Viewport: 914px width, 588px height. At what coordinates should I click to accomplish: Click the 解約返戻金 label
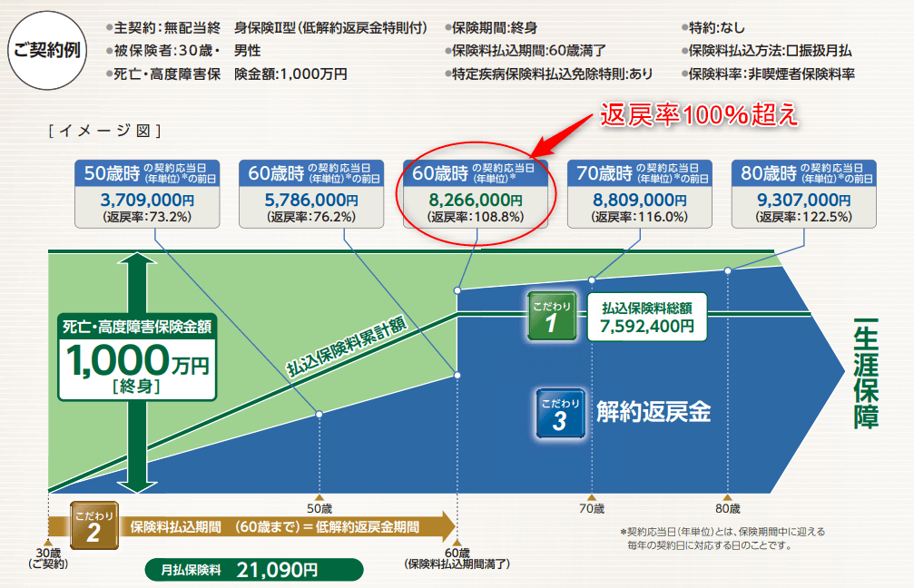click(x=654, y=412)
